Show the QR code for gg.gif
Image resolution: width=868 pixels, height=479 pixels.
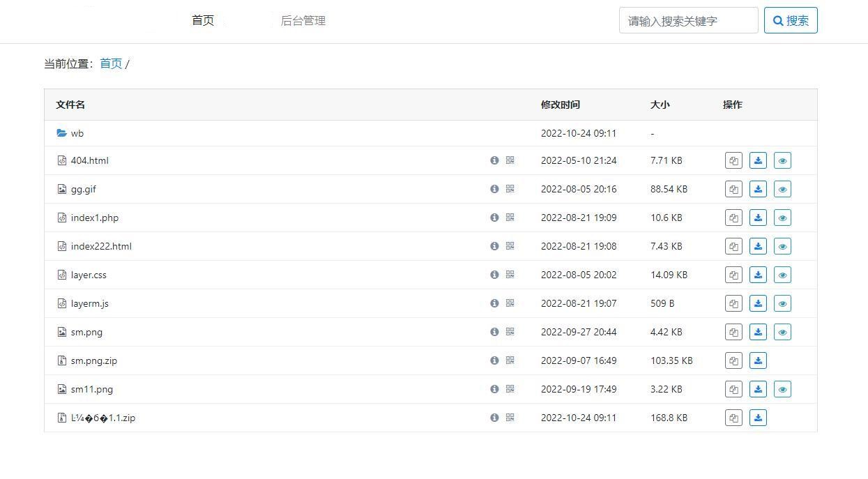tap(510, 189)
